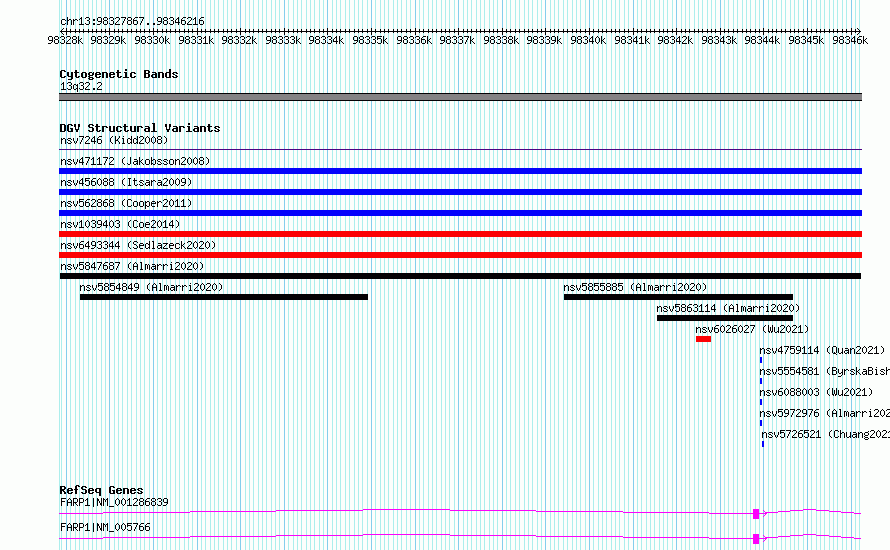Select the nsv456088 (Itsara2009) blue bar

tap(460, 192)
